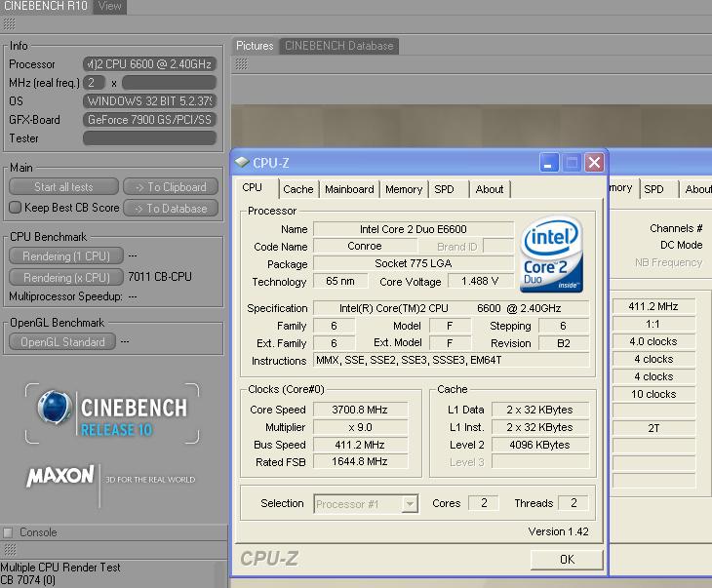Run Rendering (1 CPU) benchmark

pos(66,256)
